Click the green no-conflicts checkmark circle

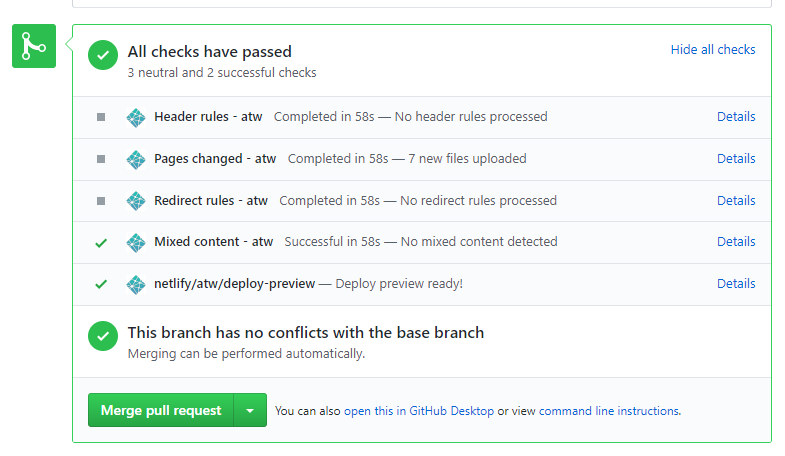(x=103, y=336)
